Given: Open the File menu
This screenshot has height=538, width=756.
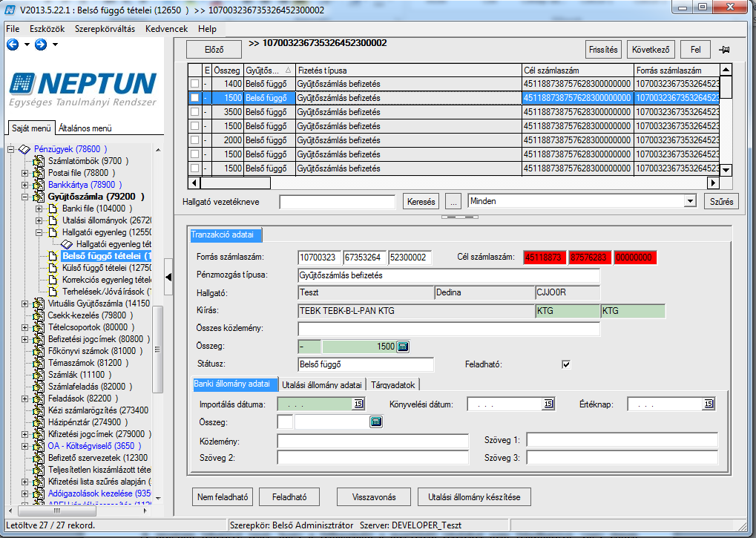Looking at the screenshot, I should [13, 29].
